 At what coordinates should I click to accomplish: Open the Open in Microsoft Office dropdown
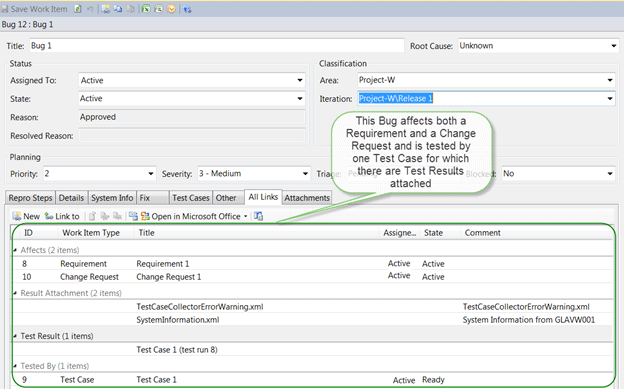(246, 216)
